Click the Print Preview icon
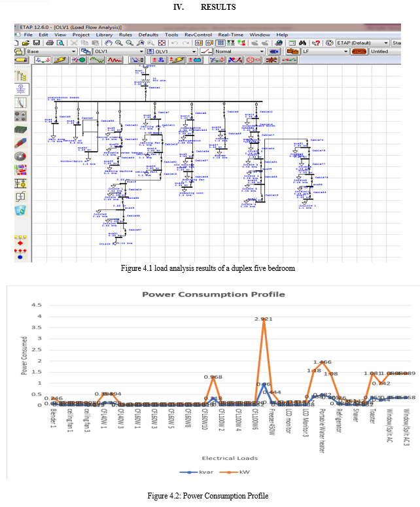The image size is (420, 507). coord(60,43)
